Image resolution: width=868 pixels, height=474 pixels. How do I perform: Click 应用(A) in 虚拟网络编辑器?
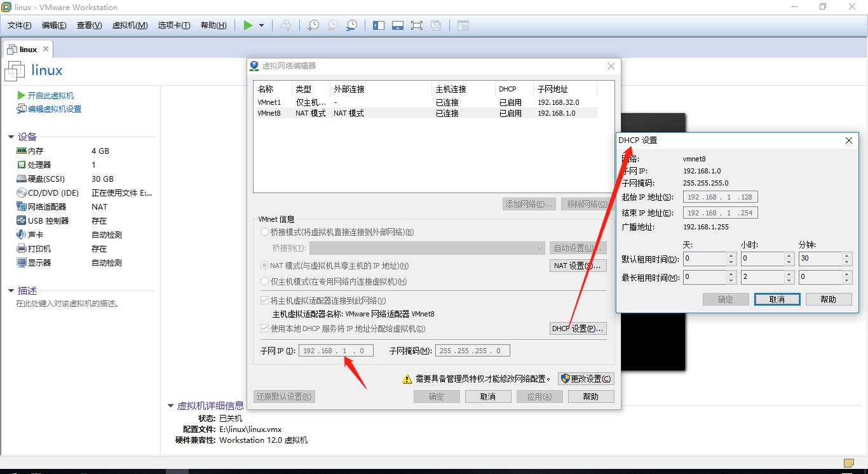click(x=539, y=396)
